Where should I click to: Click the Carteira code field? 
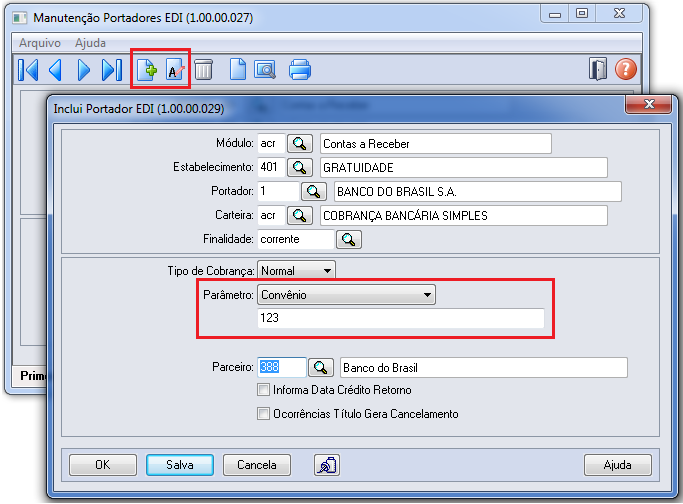pos(271,215)
